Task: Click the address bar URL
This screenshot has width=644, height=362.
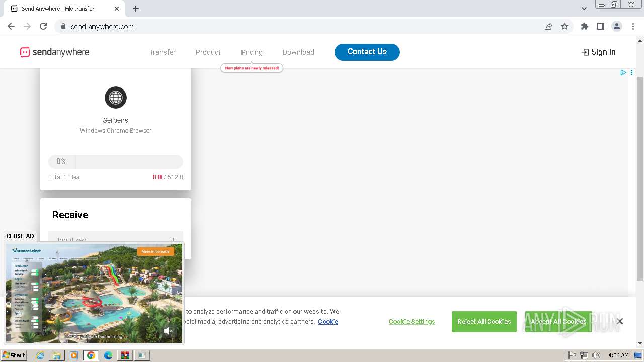Action: [102, 27]
